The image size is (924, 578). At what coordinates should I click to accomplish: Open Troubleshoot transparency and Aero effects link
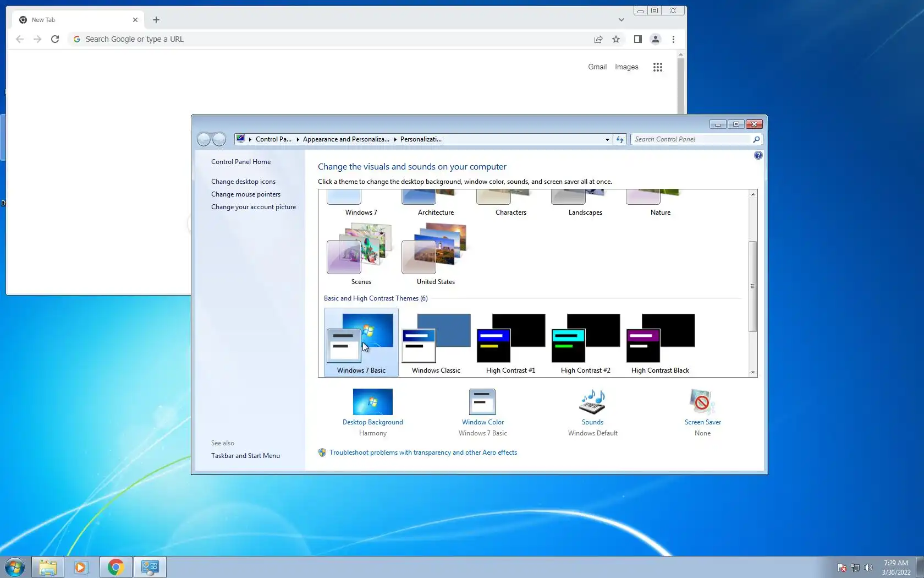423,452
